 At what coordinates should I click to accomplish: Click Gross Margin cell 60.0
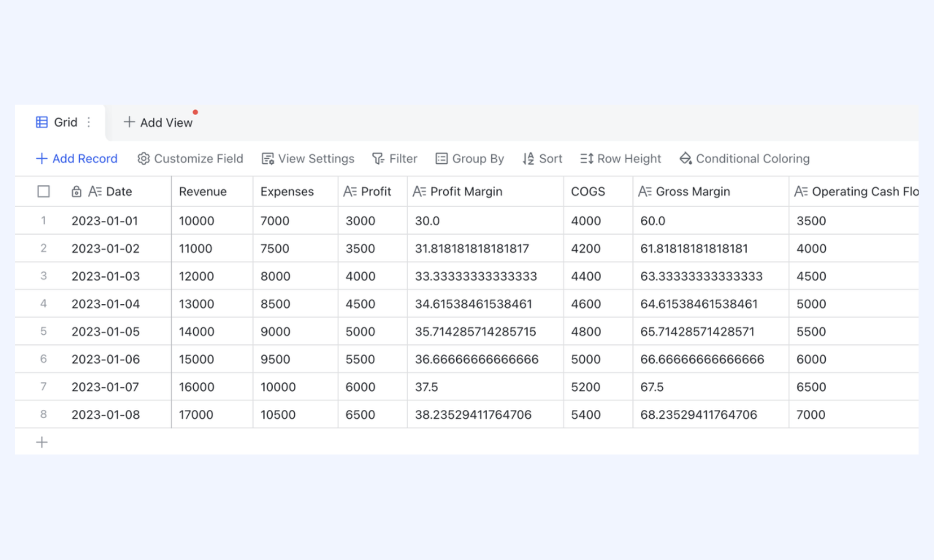coord(711,221)
